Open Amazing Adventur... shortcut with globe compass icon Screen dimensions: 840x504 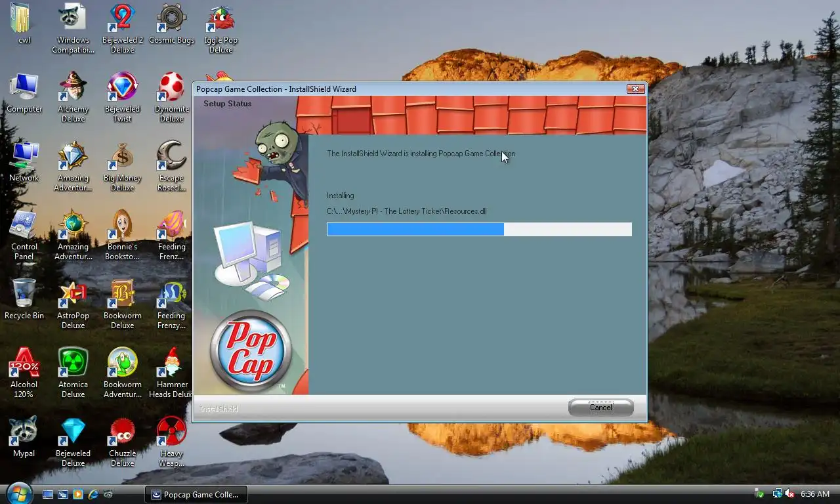pyautogui.click(x=73, y=236)
